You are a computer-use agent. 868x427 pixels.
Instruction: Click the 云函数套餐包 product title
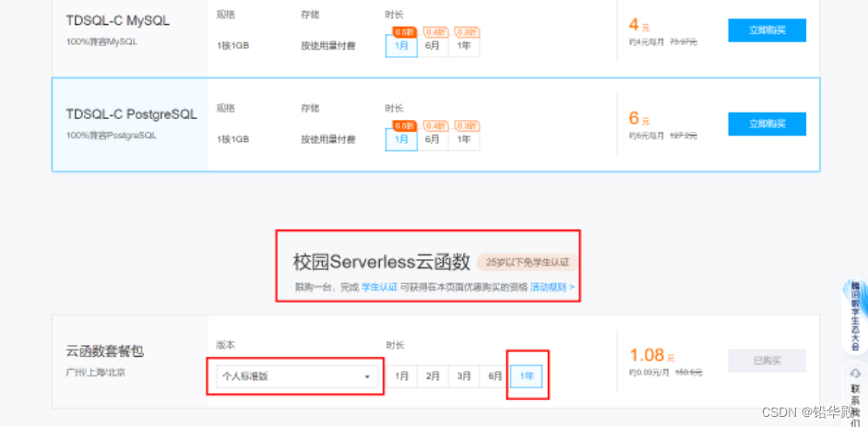coord(104,351)
